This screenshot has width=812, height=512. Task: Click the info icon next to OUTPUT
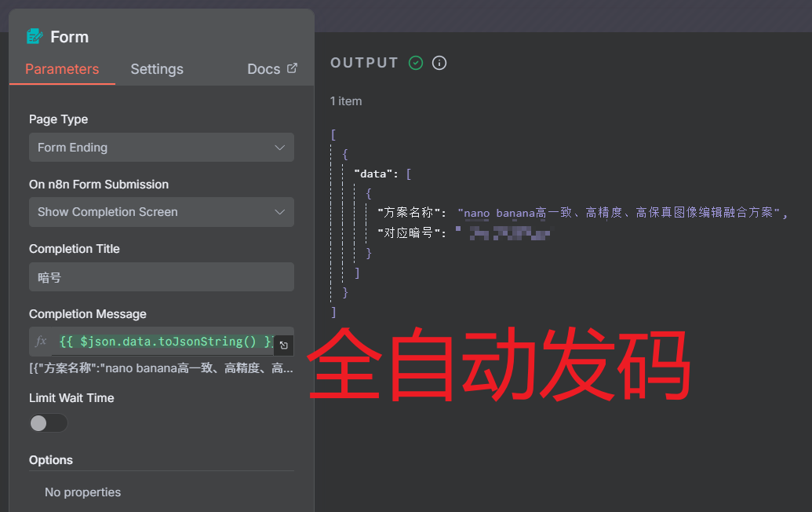tap(439, 63)
